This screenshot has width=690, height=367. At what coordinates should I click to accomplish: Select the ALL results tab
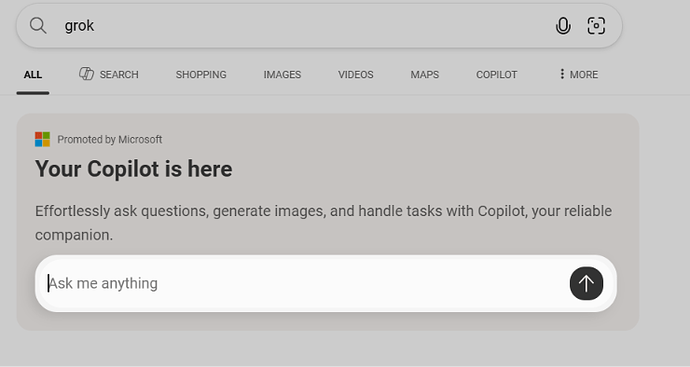coord(33,75)
